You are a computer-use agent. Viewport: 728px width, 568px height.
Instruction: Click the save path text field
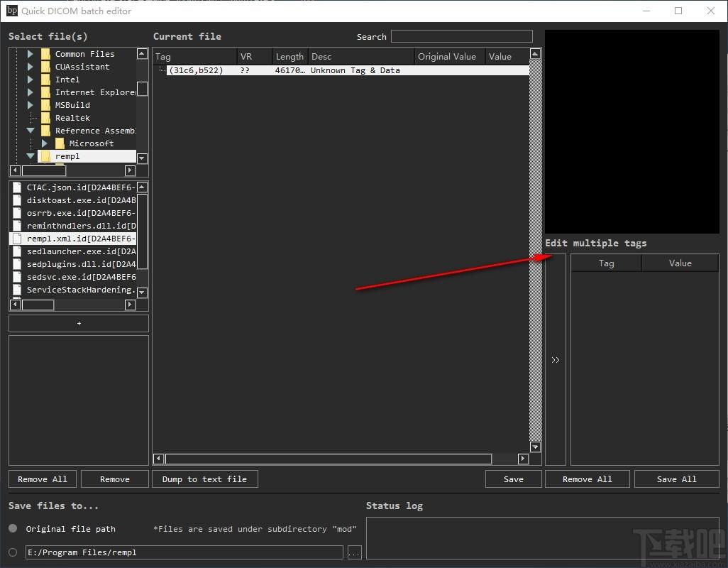coord(184,552)
